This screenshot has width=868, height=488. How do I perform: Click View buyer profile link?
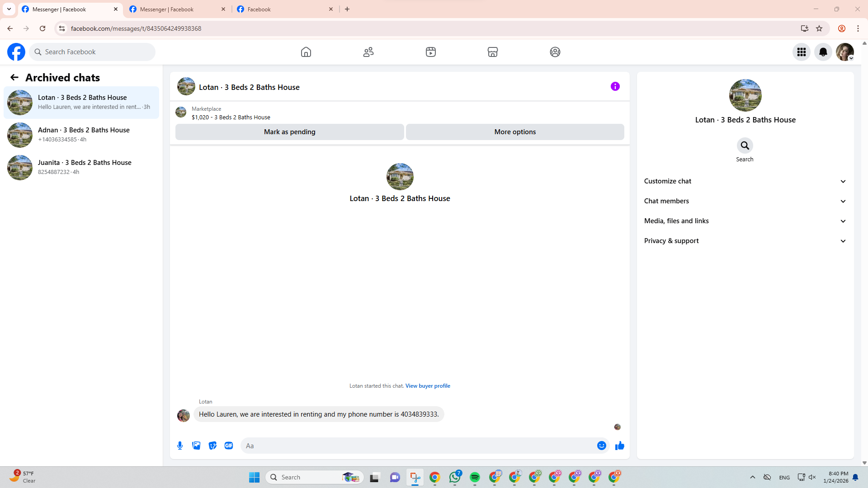427,386
